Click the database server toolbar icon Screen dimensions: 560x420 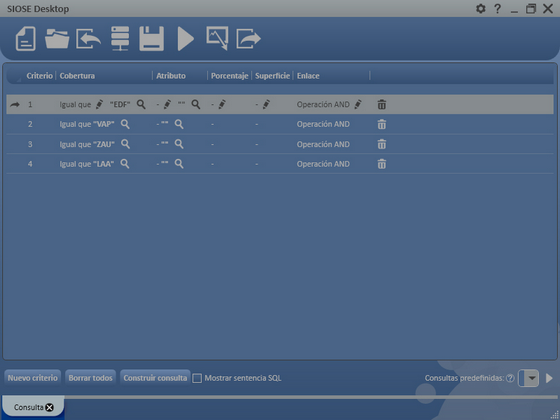pyautogui.click(x=120, y=39)
